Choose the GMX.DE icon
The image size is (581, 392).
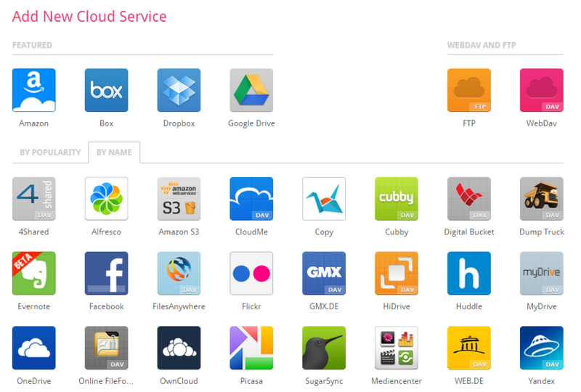point(324,274)
